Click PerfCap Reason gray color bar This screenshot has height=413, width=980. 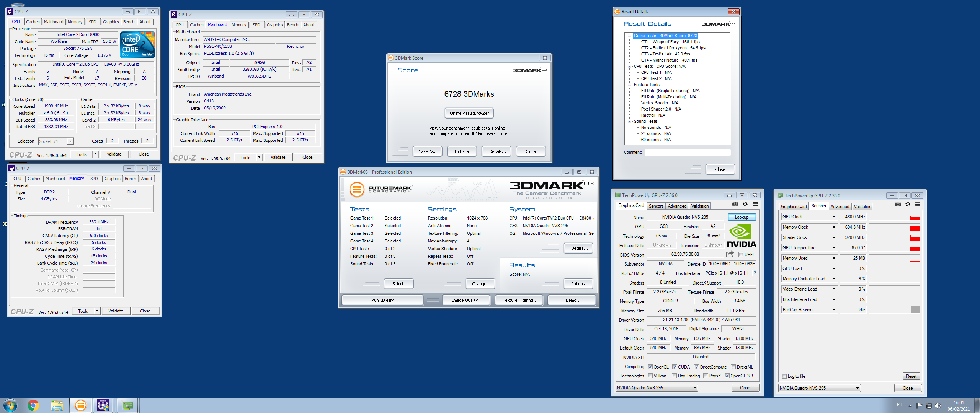[915, 310]
